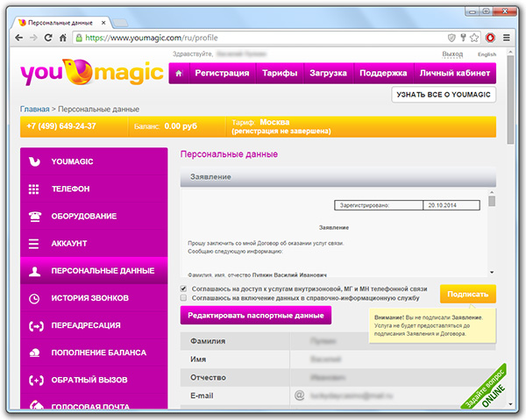Image resolution: width=526 pixels, height=420 pixels.
Task: Go to Личный кабинет menu
Action: point(454,74)
